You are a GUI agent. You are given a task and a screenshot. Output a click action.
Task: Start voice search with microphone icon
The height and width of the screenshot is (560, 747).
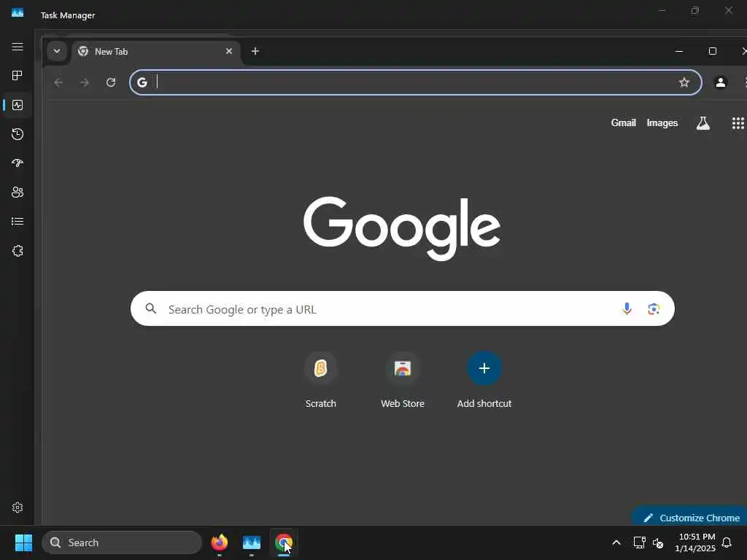(627, 308)
